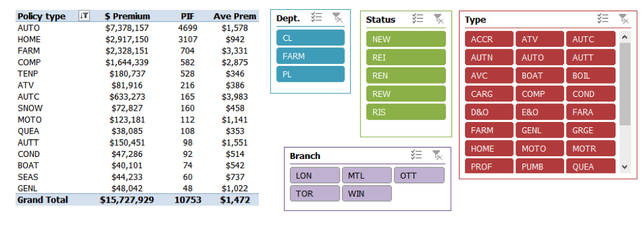The width and height of the screenshot is (644, 242).
Task: Toggle multi-select in the Type slicer
Action: pyautogui.click(x=602, y=18)
